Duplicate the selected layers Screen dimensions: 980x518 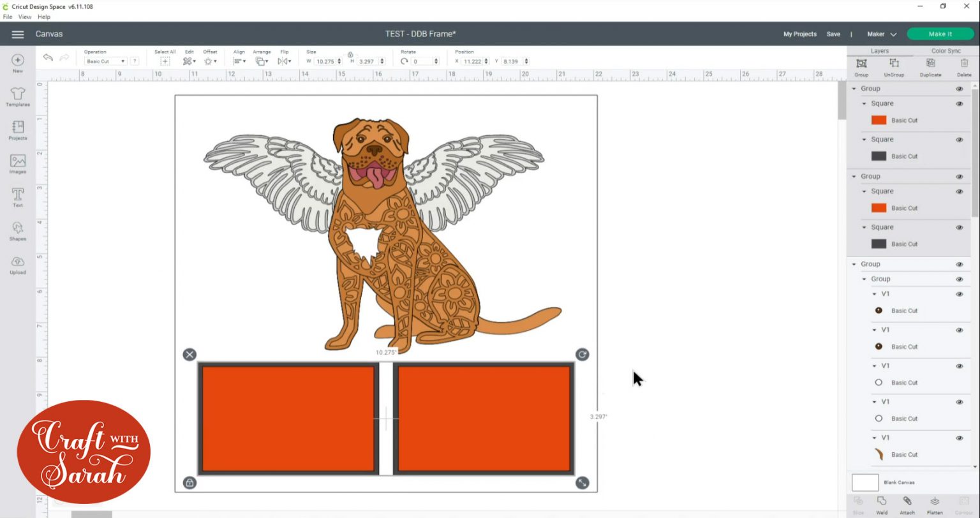pyautogui.click(x=930, y=66)
